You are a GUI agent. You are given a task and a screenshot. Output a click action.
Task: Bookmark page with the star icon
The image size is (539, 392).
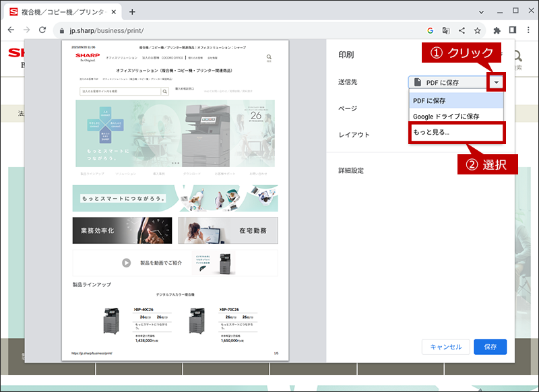coord(478,30)
